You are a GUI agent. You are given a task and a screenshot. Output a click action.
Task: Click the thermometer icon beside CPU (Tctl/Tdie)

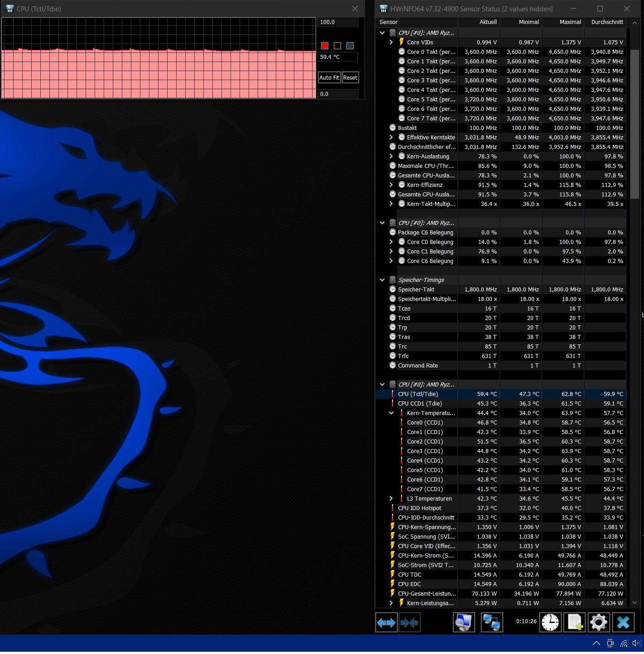[393, 394]
